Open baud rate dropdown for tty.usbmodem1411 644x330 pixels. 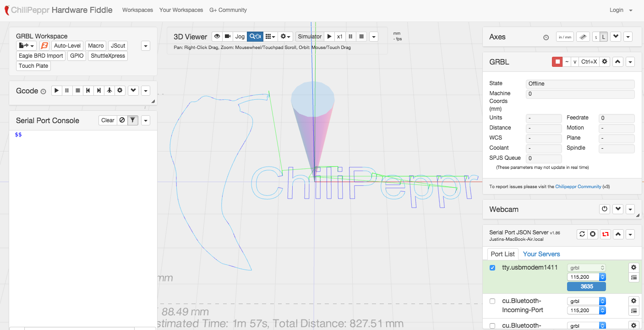[x=586, y=277]
